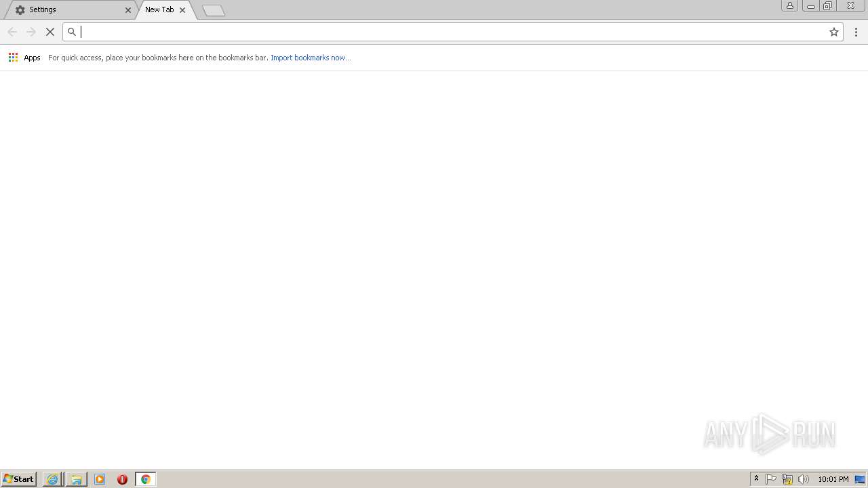Viewport: 868px width, 488px height.
Task: Open Windows Explorer from taskbar
Action: point(77,479)
